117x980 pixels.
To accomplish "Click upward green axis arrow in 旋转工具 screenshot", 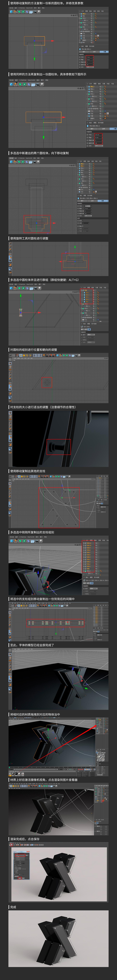I will coord(75,247).
